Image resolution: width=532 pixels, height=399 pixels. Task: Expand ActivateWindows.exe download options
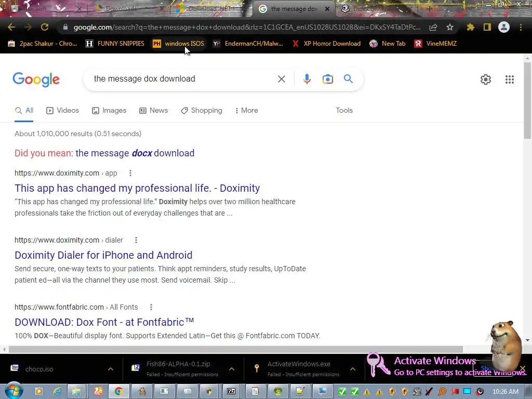(x=353, y=369)
